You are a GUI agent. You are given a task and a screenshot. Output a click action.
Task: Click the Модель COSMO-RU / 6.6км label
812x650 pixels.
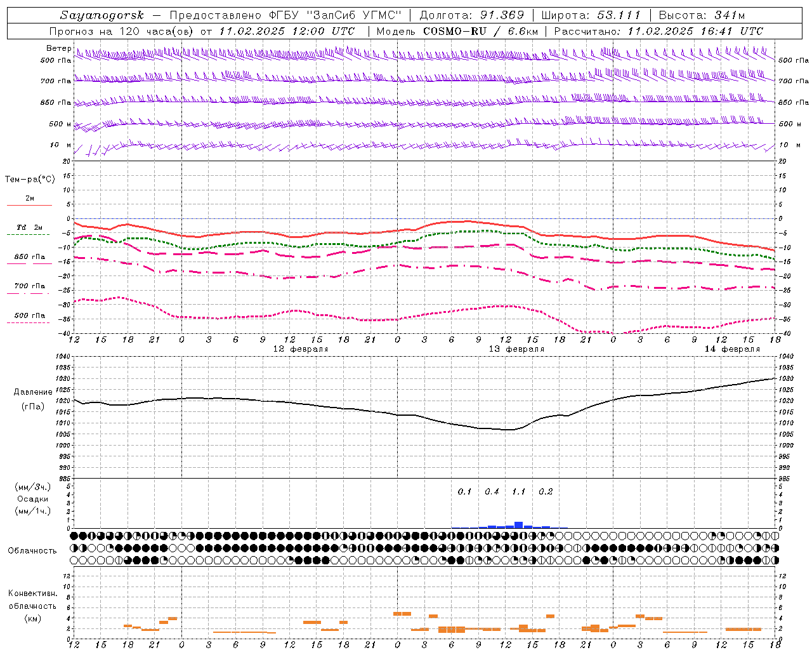[457, 31]
